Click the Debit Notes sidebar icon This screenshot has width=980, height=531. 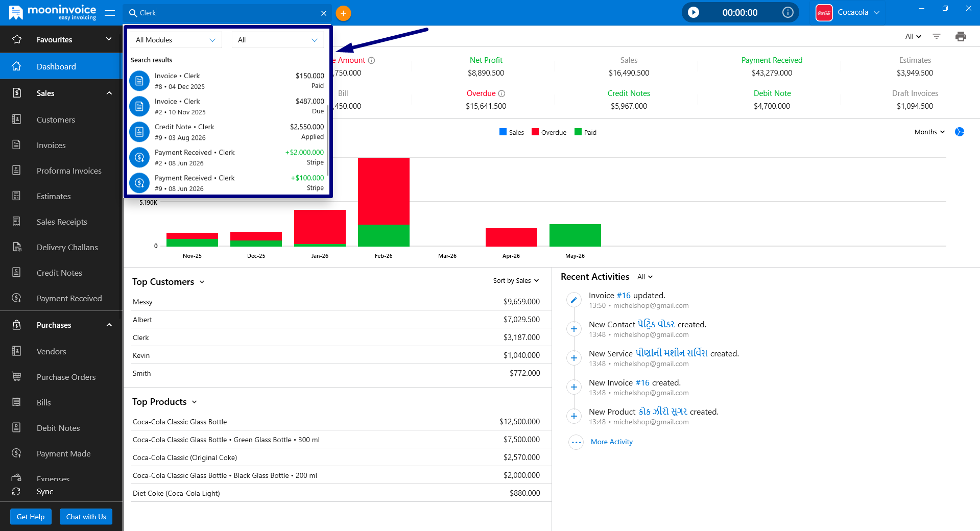[16, 428]
